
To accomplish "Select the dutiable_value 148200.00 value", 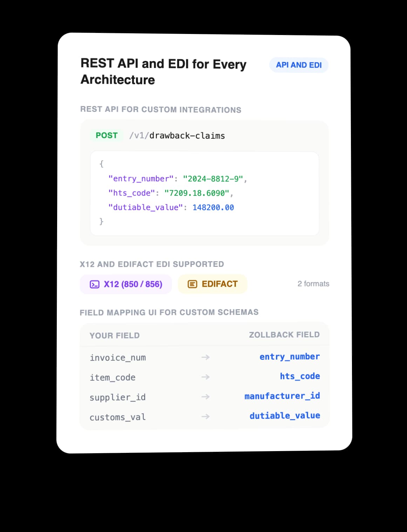I will pyautogui.click(x=213, y=207).
